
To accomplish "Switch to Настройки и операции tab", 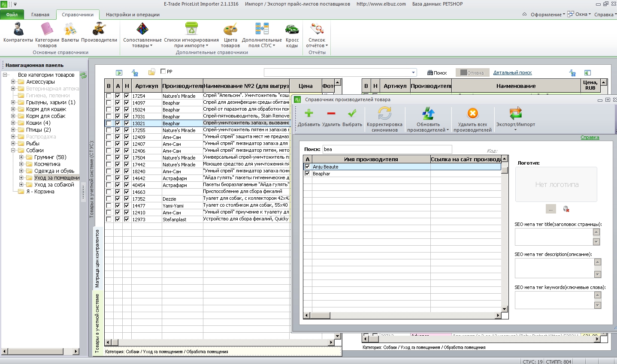I will pos(133,15).
